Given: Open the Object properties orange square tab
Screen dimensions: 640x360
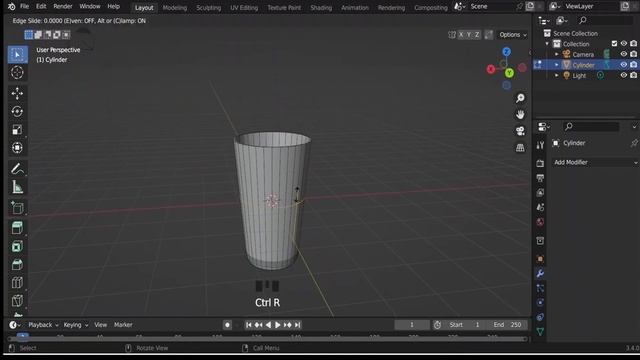Looking at the screenshot, I should coord(540,259).
